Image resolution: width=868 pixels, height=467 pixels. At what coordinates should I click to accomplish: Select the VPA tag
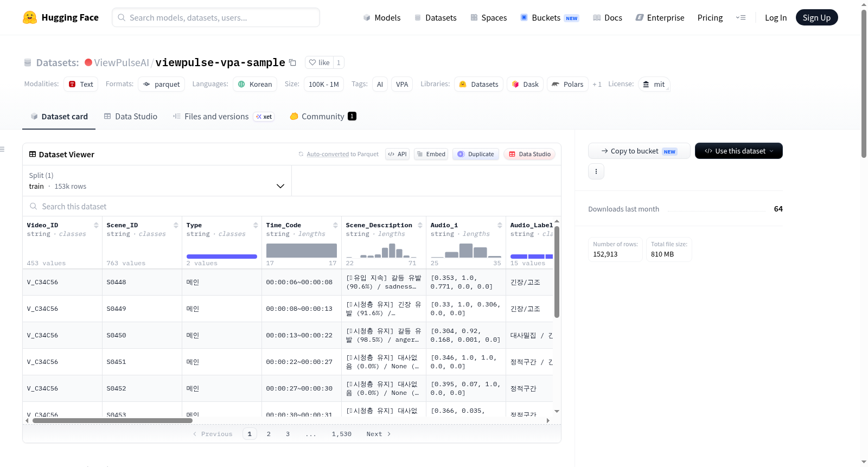click(402, 84)
